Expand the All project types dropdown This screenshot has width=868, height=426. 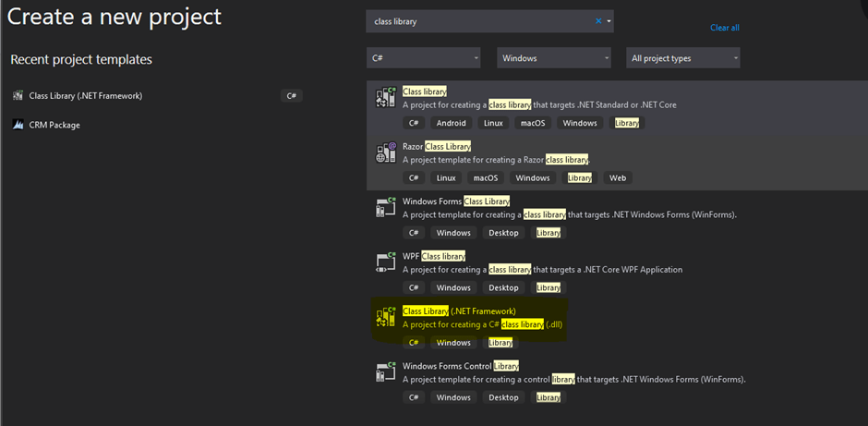coord(682,58)
